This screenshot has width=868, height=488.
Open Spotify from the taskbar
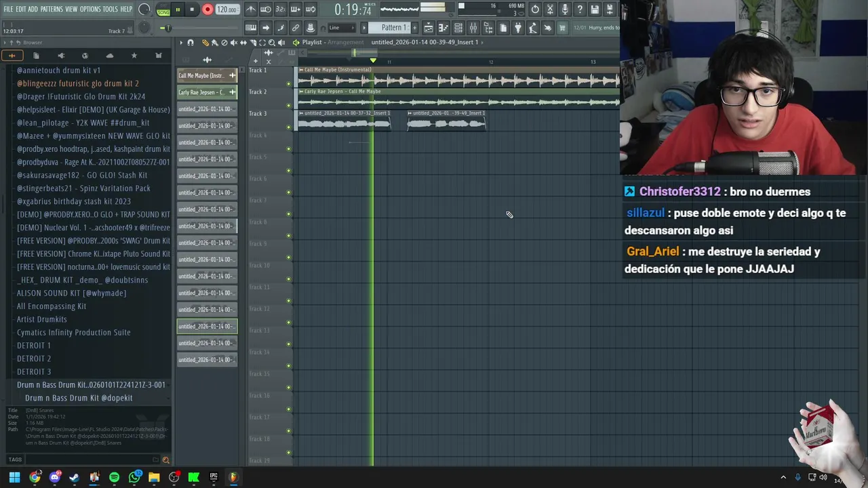[x=114, y=477]
